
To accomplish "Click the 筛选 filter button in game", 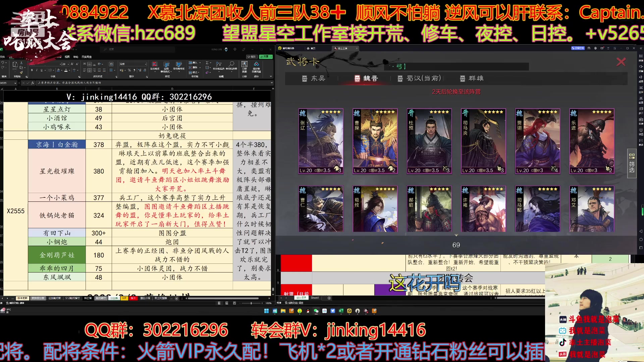I will click(632, 163).
